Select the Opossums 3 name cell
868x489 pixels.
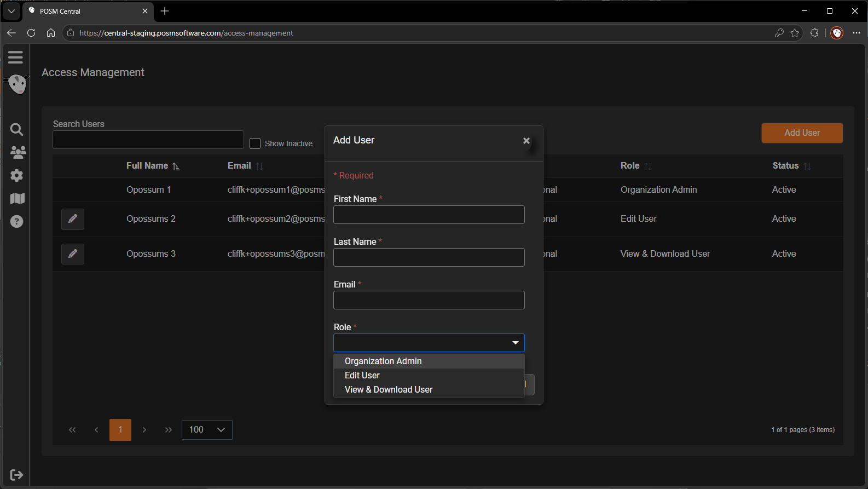(151, 254)
